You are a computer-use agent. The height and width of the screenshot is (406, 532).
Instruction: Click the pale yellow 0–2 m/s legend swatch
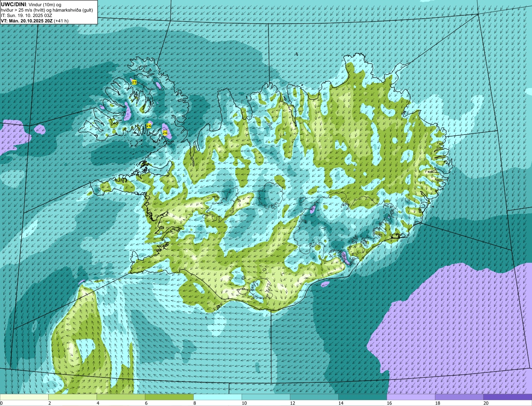point(24,397)
